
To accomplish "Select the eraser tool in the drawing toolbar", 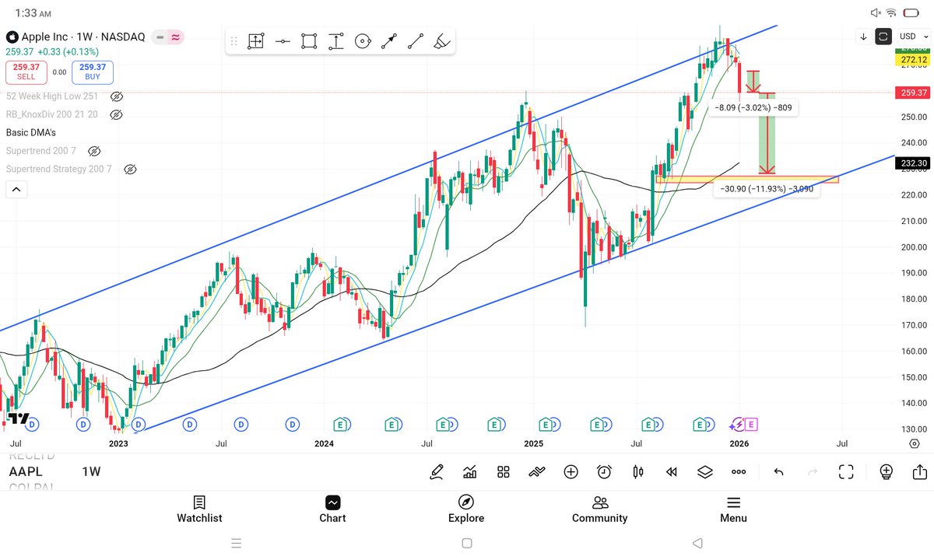I will click(441, 40).
